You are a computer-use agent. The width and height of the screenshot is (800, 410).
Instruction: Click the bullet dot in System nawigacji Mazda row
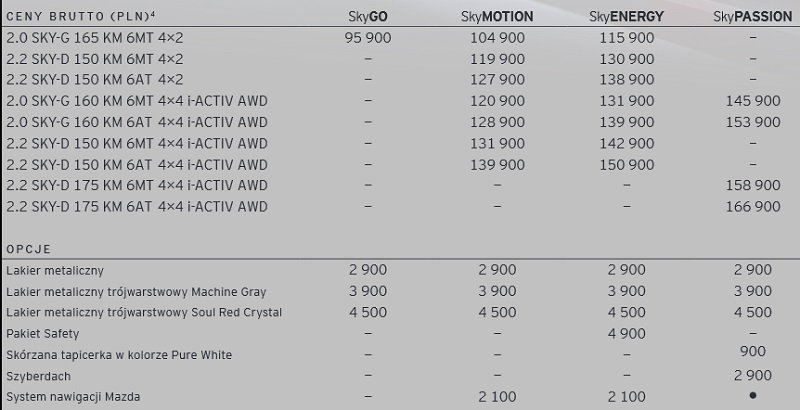(x=753, y=395)
